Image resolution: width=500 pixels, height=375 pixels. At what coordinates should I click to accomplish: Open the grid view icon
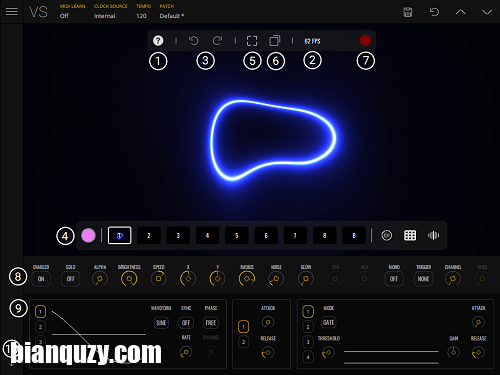[410, 235]
